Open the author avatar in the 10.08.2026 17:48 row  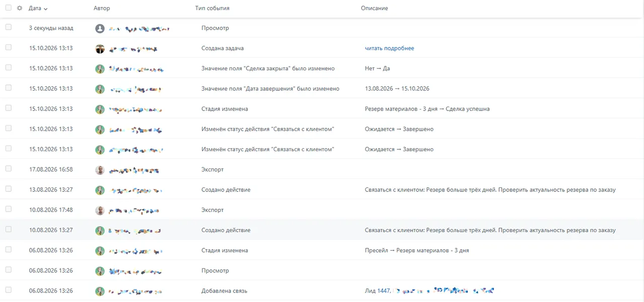click(x=100, y=210)
